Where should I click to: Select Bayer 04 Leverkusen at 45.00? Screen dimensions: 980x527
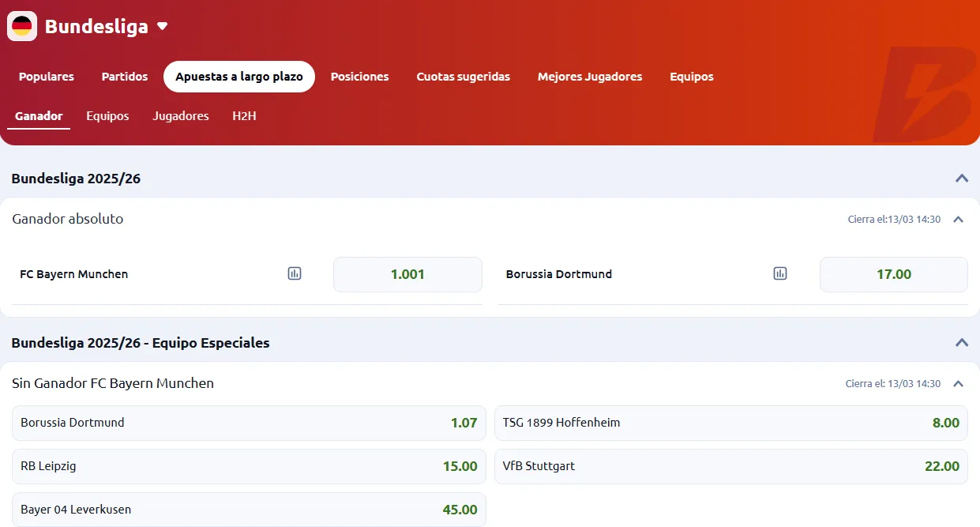(249, 510)
